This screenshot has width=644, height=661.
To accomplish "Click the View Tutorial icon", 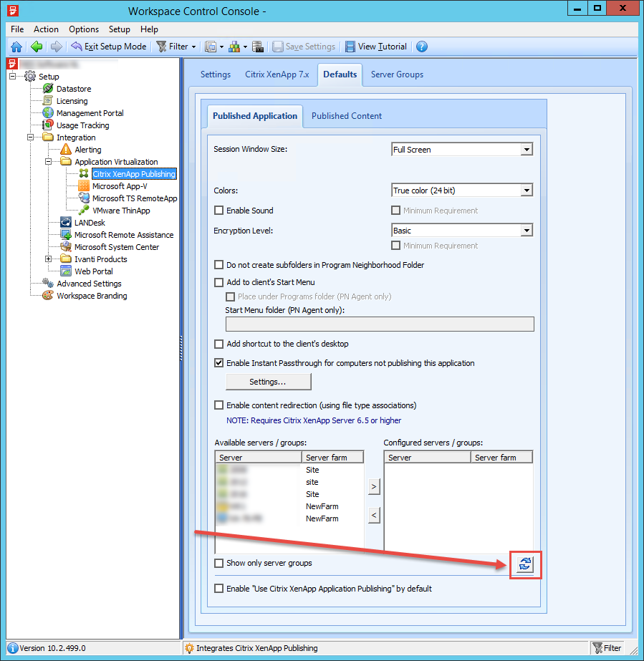I will (349, 46).
